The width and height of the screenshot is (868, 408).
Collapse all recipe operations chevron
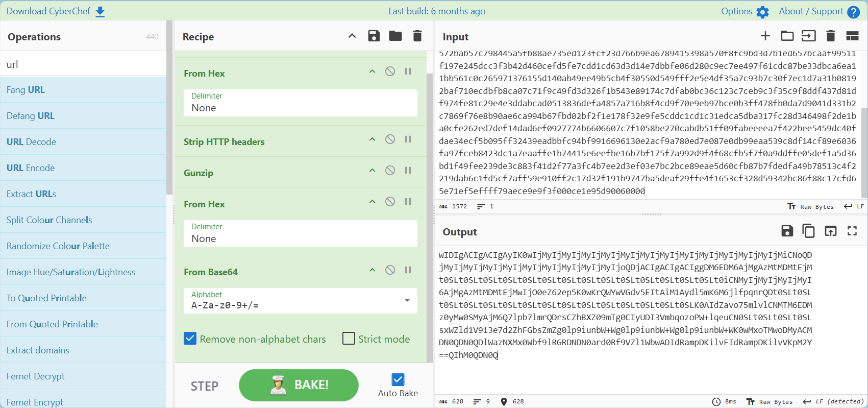(352, 36)
